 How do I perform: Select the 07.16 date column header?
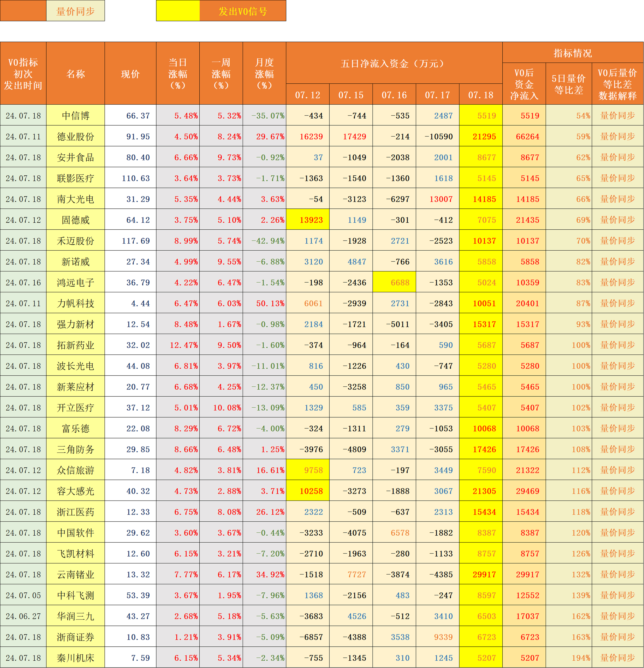(394, 94)
